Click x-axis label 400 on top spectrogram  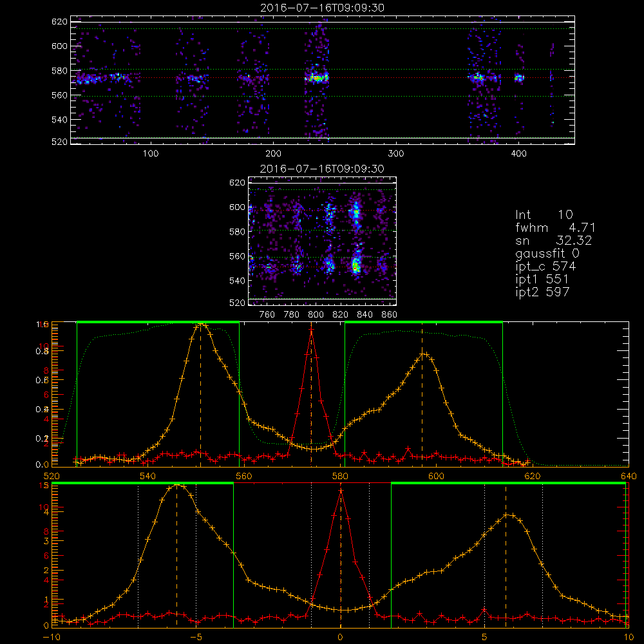click(518, 154)
